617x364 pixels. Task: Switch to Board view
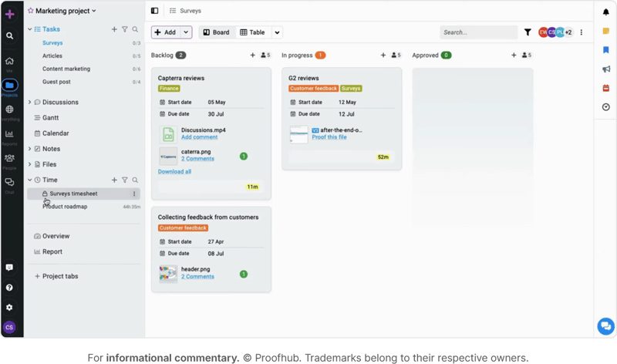pos(217,32)
